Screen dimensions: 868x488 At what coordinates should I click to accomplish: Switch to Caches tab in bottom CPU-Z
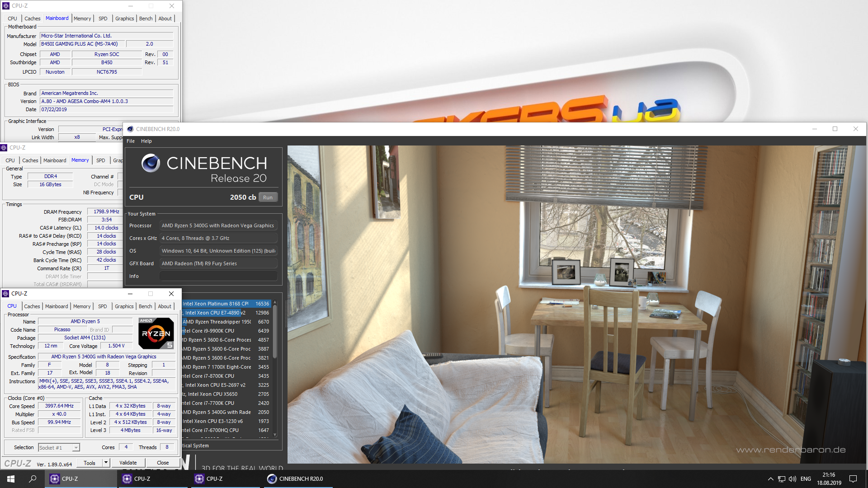32,306
